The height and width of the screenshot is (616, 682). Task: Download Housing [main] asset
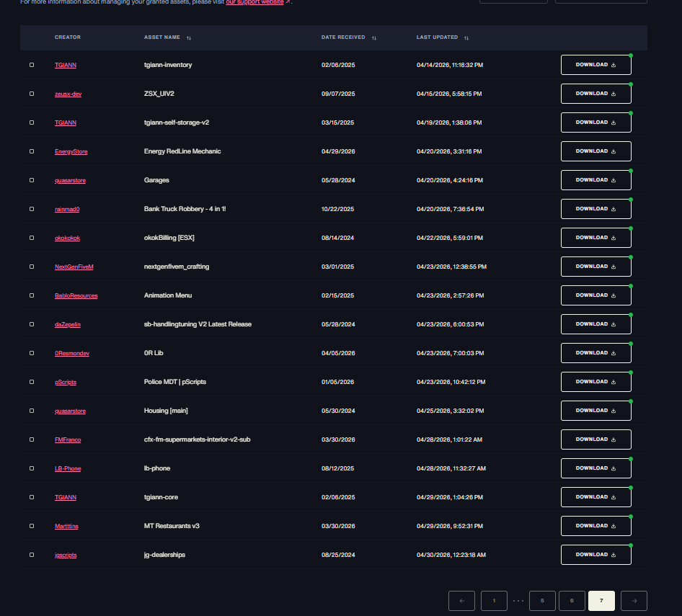(596, 411)
